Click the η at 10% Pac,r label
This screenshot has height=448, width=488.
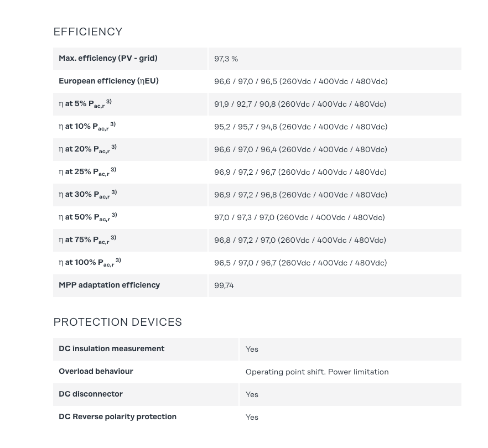coord(87,127)
